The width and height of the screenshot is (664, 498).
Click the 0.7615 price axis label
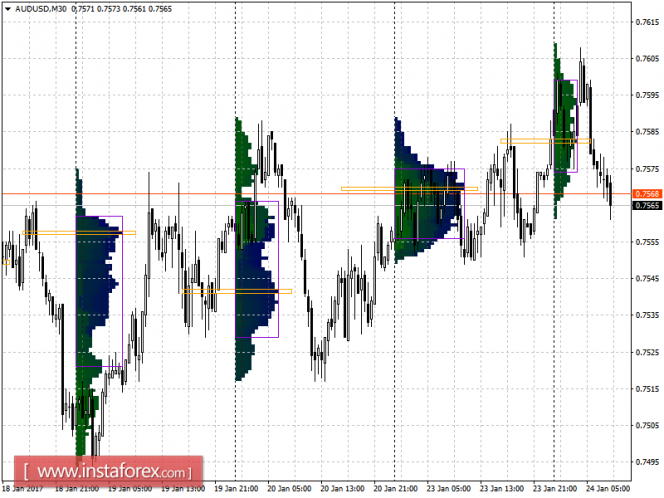tap(645, 22)
